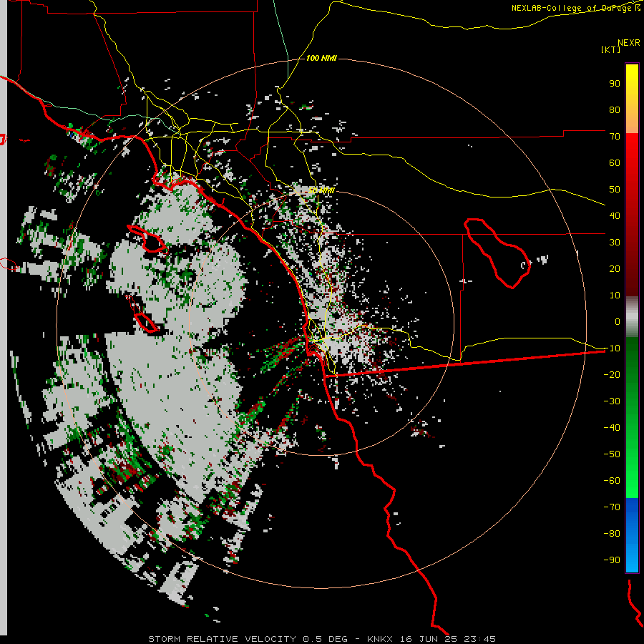This screenshot has height=644, width=644.
Task: Click the 0 knot label on color scale
Action: pyautogui.click(x=618, y=322)
